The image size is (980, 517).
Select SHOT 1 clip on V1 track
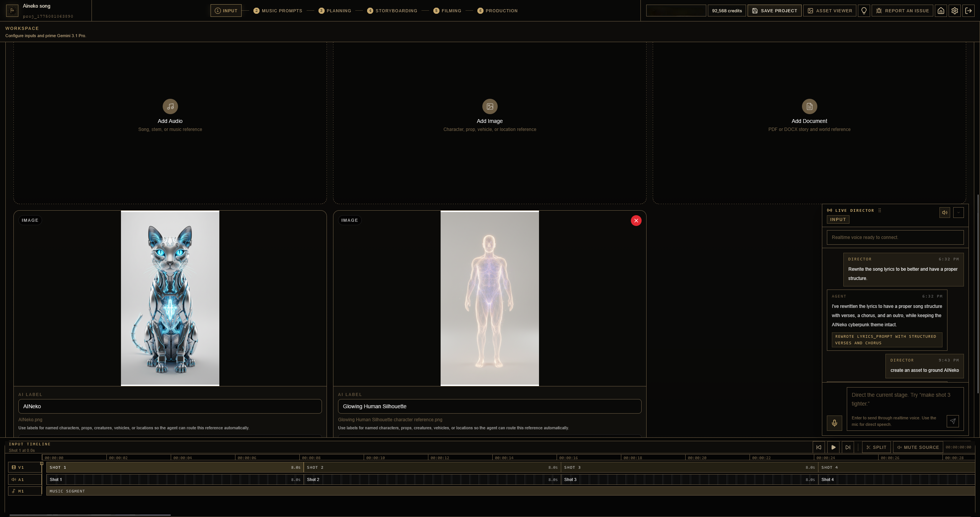pos(175,467)
